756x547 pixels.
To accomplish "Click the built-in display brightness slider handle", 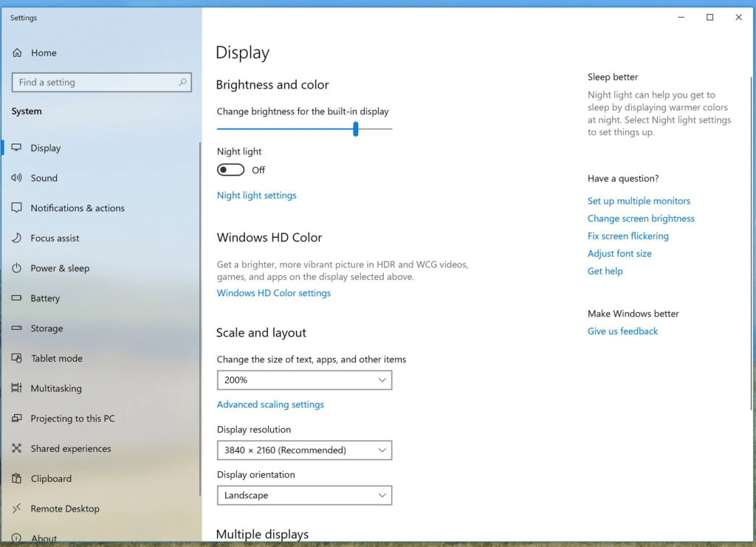I will point(355,128).
